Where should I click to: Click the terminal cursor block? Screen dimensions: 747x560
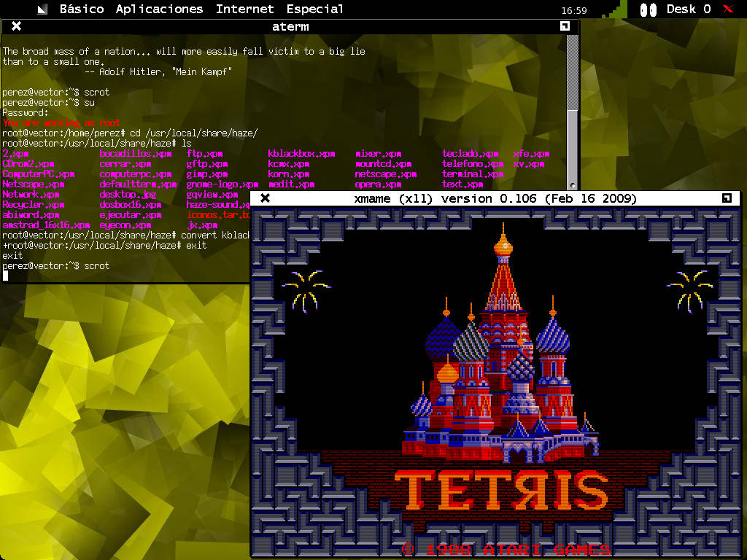(5, 276)
